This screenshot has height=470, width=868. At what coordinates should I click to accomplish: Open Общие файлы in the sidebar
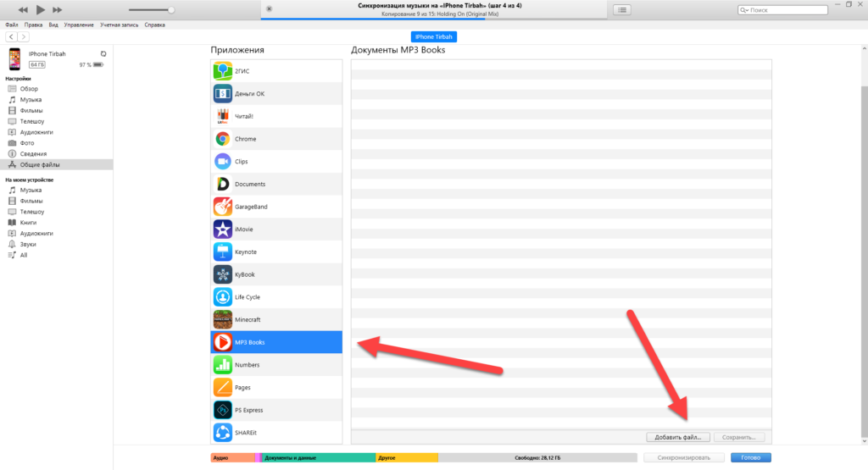(41, 164)
